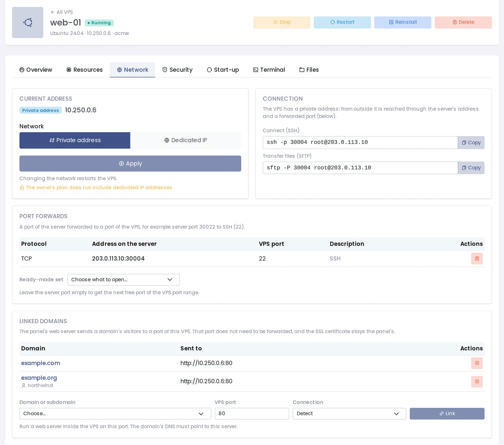Open the Security tab
The width and height of the screenshot is (504, 445).
coord(177,70)
